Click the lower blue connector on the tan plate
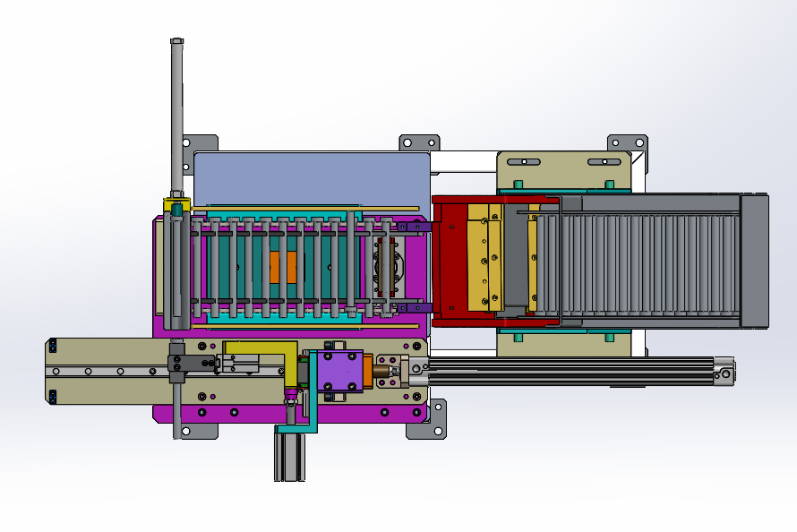This screenshot has width=797, height=532. [52, 397]
